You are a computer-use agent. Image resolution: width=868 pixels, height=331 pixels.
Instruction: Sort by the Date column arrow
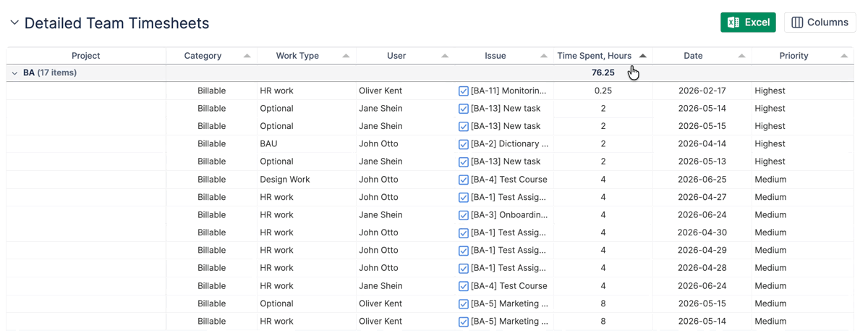click(741, 56)
